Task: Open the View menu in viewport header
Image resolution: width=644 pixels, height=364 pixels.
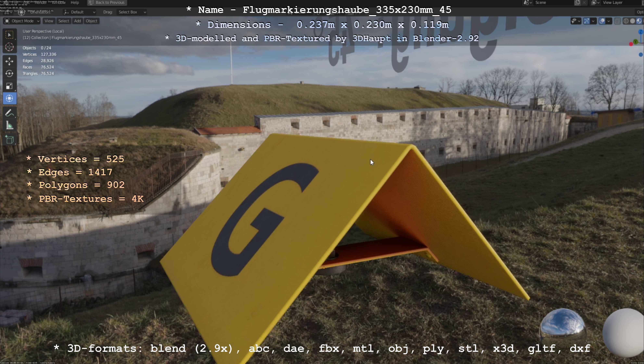Action: coord(49,21)
